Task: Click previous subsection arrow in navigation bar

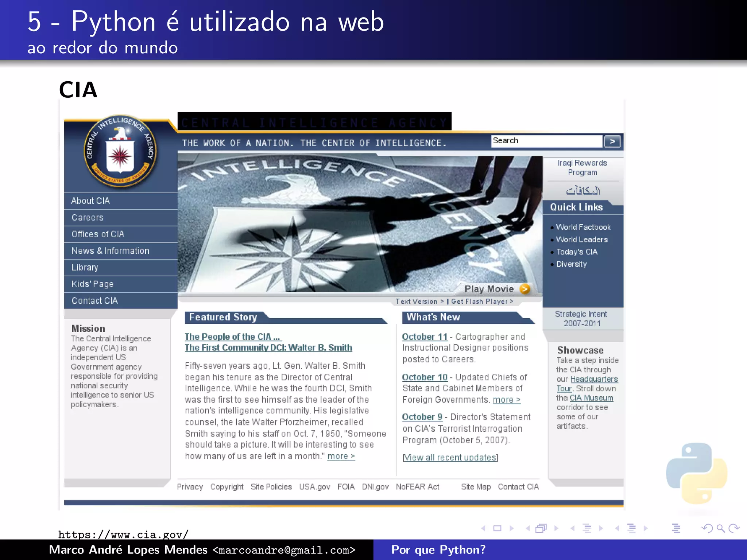Action: pos(573,528)
